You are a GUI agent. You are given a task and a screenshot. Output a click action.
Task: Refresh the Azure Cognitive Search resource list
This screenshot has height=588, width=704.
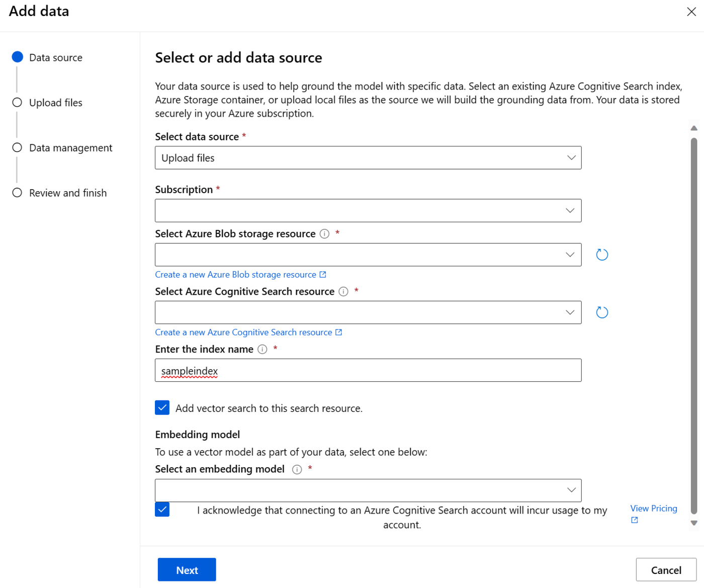[602, 312]
